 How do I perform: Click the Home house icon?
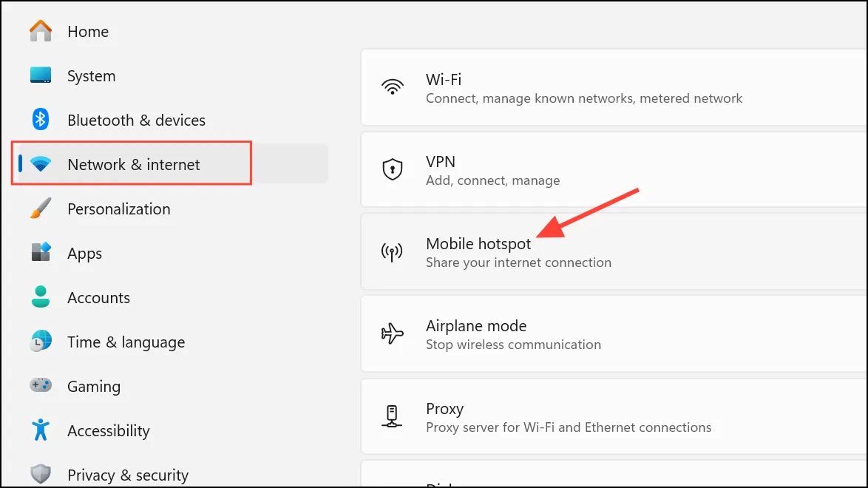click(41, 31)
